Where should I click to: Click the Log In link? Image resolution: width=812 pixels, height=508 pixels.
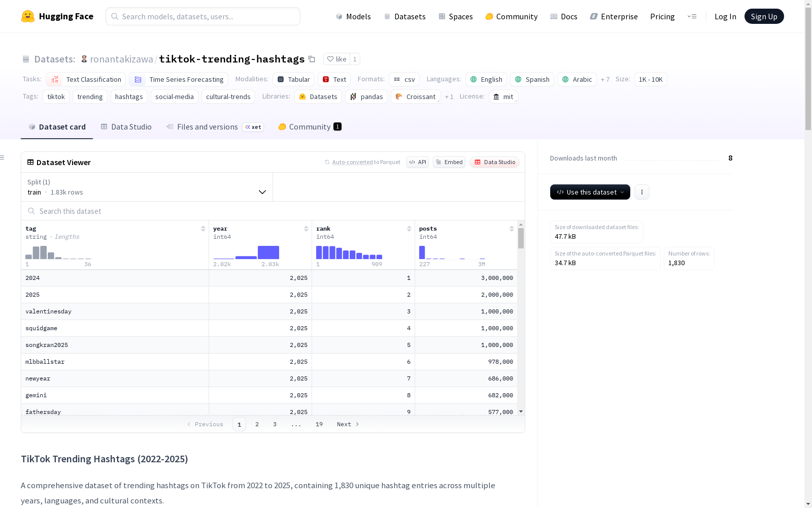tap(725, 16)
